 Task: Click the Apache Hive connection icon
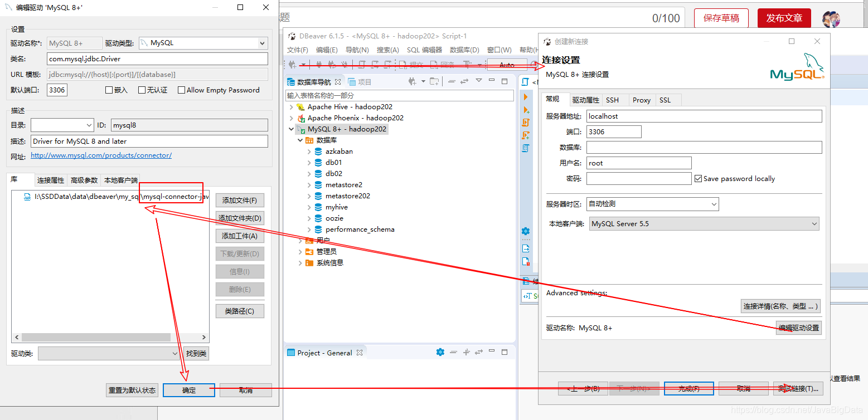coord(300,107)
